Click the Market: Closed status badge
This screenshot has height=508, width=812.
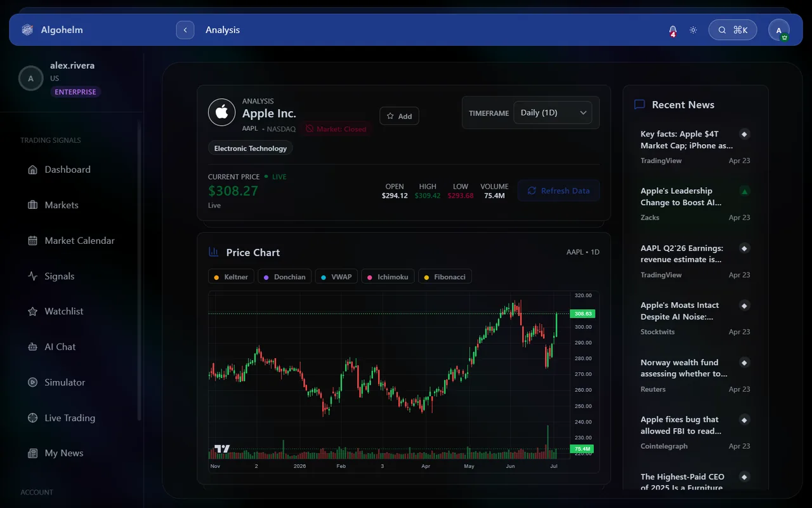[336, 129]
